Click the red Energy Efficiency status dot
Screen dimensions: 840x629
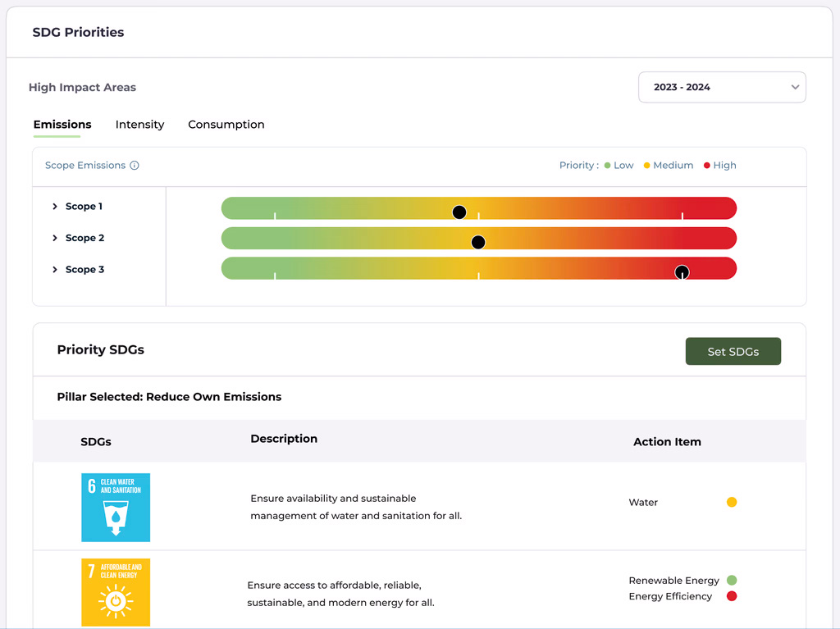(x=732, y=596)
